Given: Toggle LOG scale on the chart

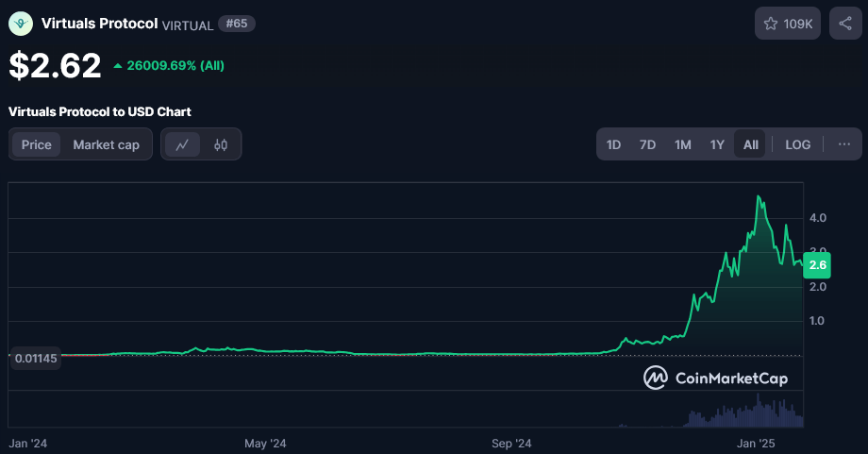Looking at the screenshot, I should pos(797,144).
